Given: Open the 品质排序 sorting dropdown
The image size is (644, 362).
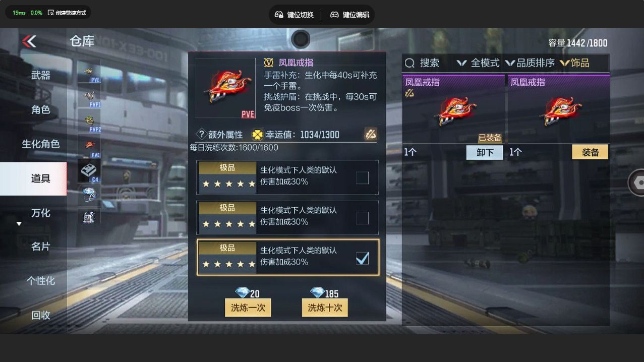Looking at the screenshot, I should coord(530,63).
